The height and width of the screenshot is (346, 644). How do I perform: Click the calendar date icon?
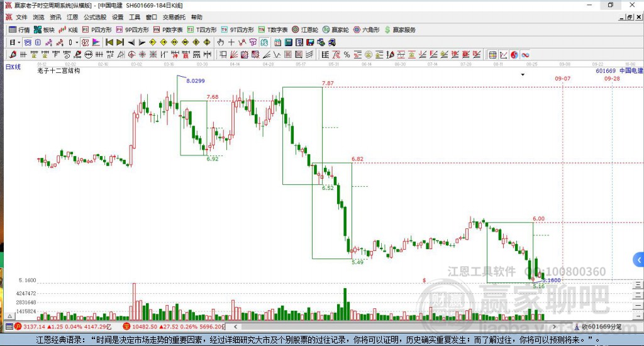[277, 42]
